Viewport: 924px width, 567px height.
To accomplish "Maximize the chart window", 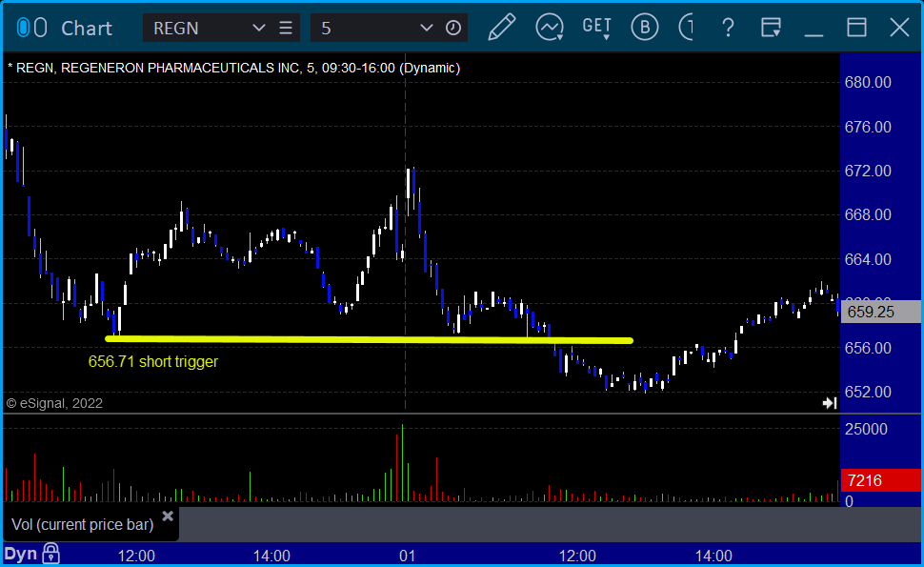I will (x=856, y=27).
